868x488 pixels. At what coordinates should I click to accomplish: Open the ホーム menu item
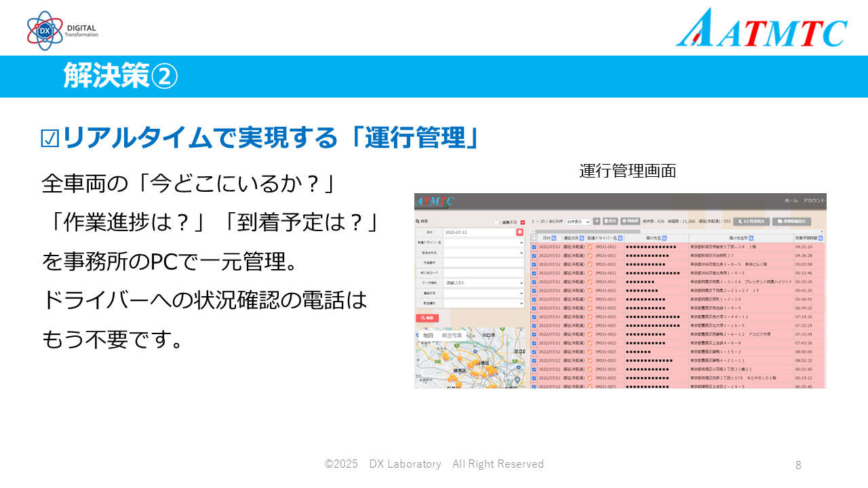point(791,201)
